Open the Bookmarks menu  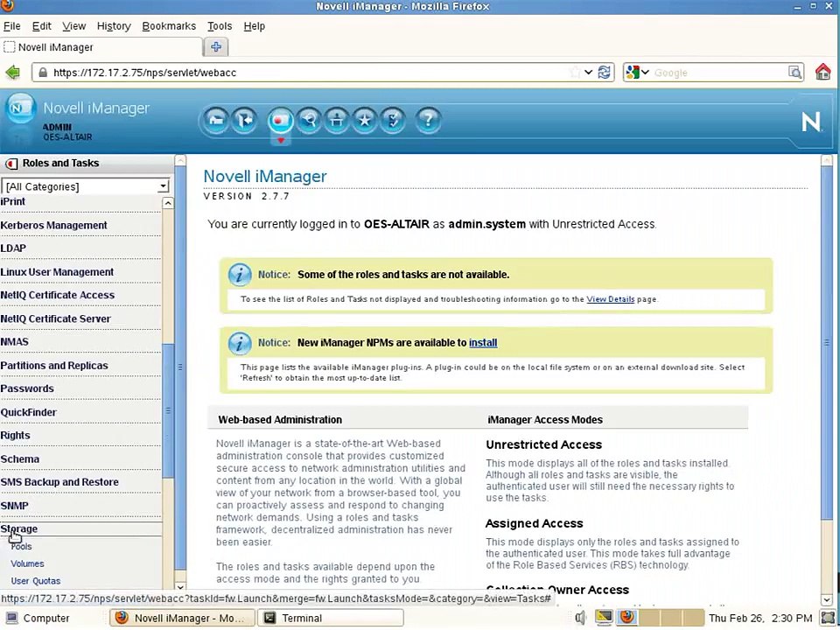click(169, 25)
